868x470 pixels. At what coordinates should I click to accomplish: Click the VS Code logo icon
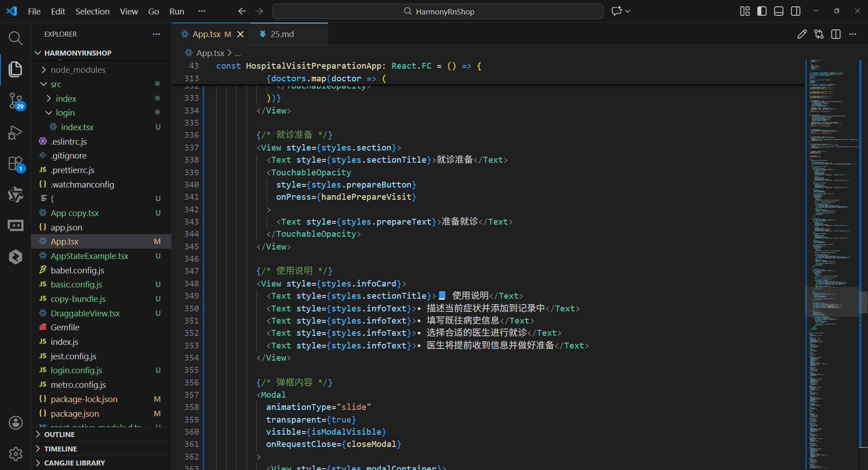(x=12, y=11)
